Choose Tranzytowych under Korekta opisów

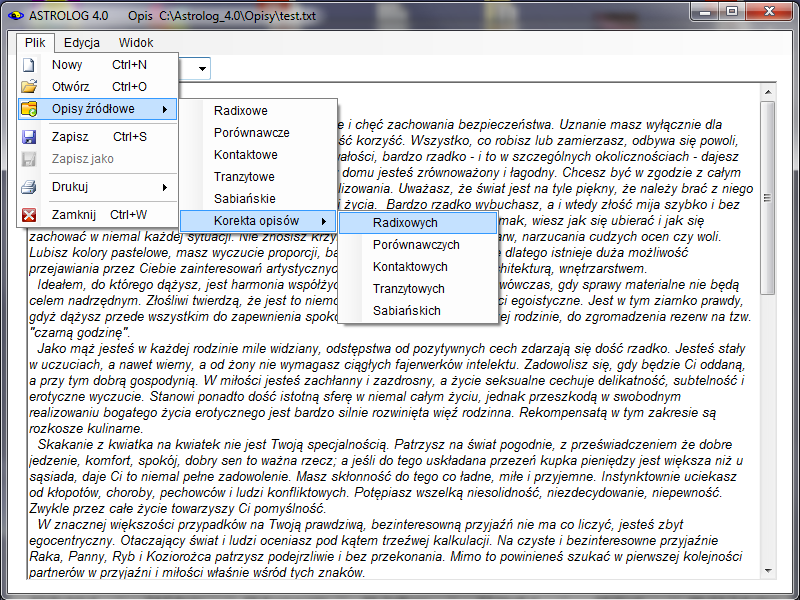(x=418, y=289)
